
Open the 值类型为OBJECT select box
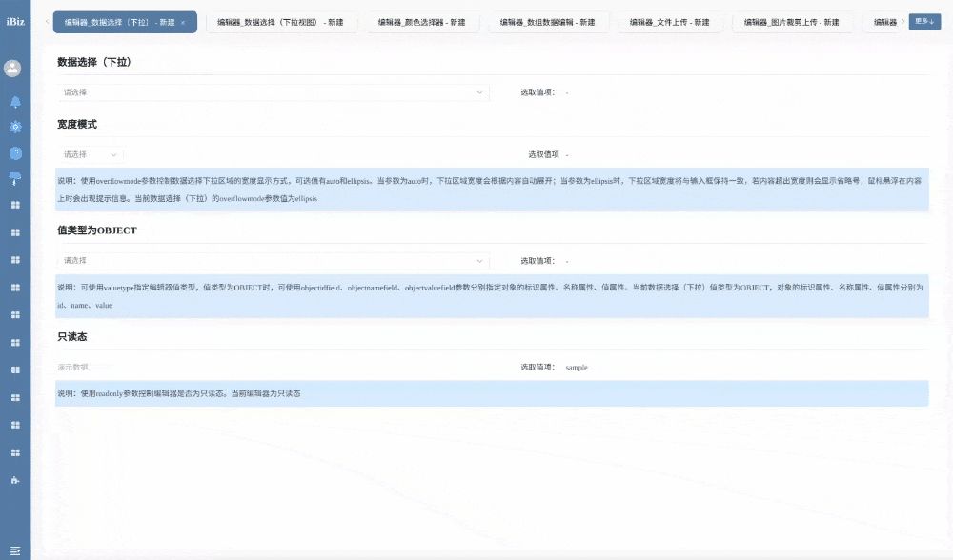[273, 261]
